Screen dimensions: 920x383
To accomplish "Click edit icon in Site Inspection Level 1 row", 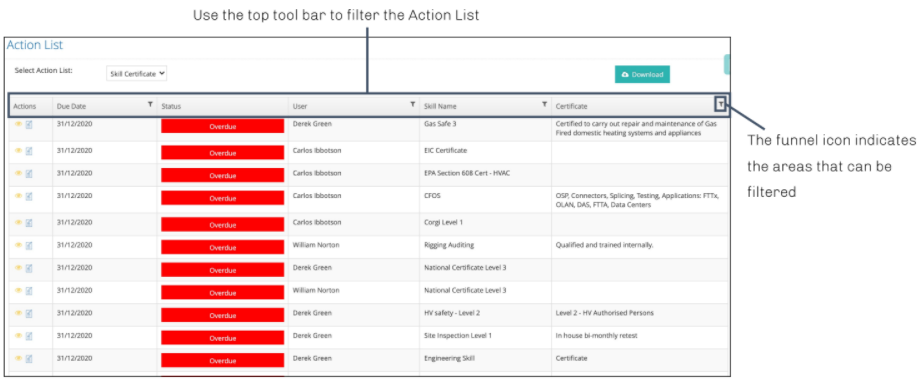I will pyautogui.click(x=29, y=336).
